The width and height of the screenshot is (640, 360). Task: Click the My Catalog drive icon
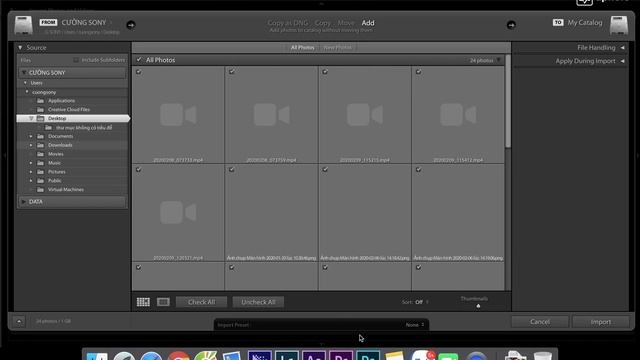(619, 25)
